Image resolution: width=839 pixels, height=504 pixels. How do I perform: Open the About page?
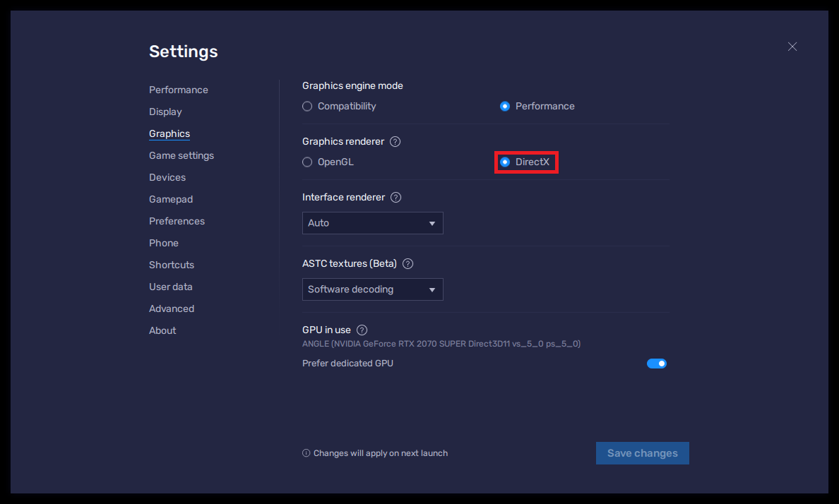[162, 330]
